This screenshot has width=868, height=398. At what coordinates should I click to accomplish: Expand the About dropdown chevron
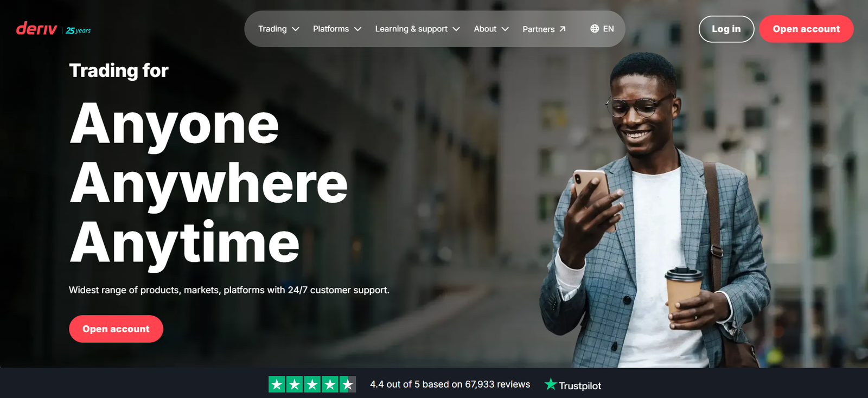[505, 29]
